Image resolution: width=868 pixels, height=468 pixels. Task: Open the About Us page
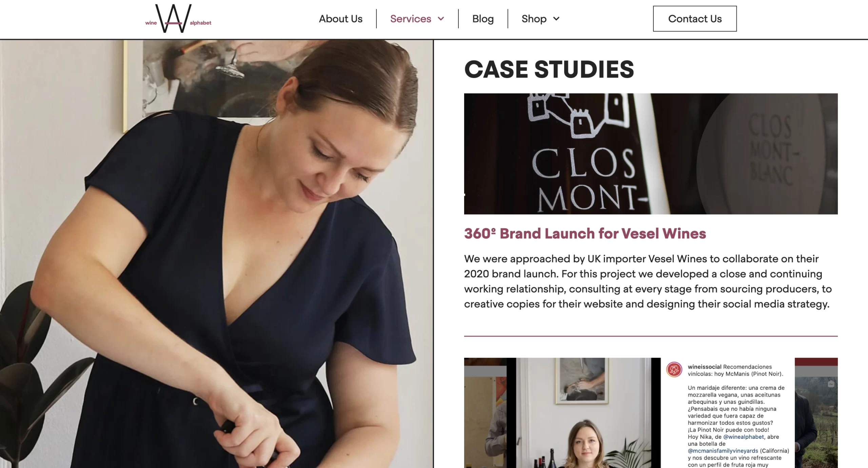click(340, 19)
